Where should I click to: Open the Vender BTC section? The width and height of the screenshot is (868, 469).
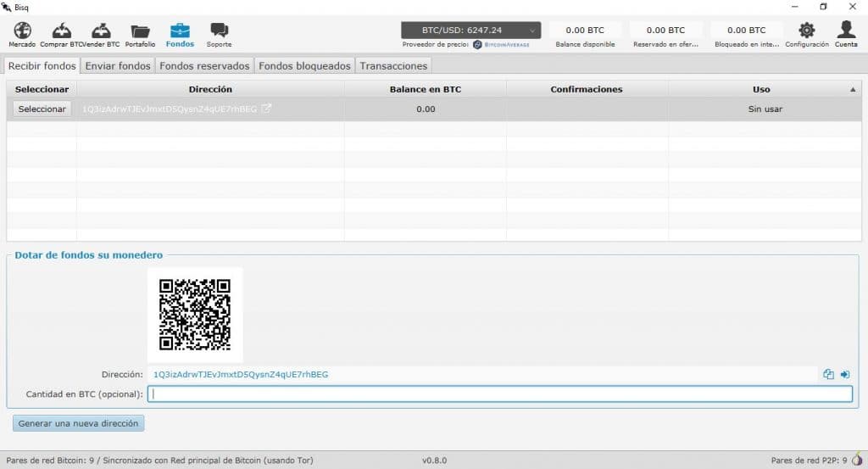(x=101, y=34)
